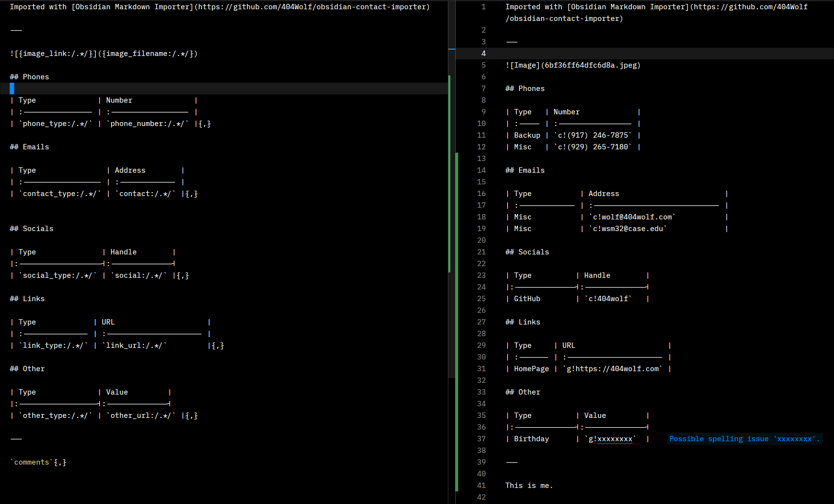Click the Socials heading in the left pane
This screenshot has width=834, height=504.
pos(38,229)
